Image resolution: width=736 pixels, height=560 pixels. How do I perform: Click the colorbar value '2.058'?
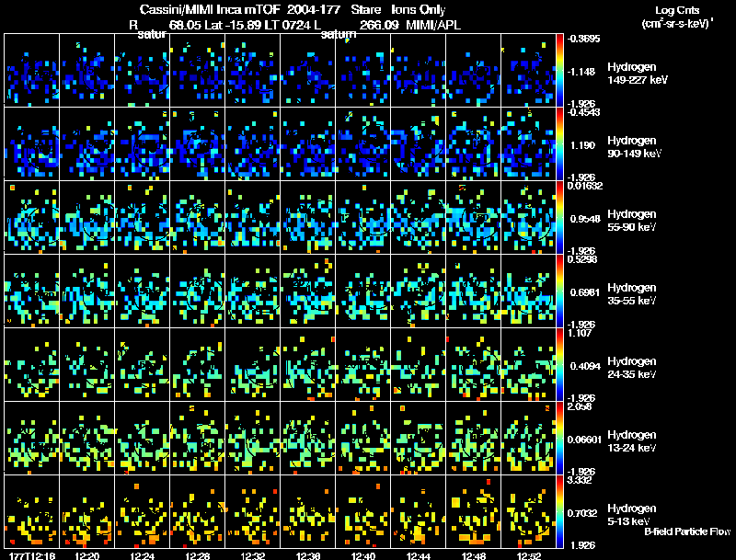(580, 407)
